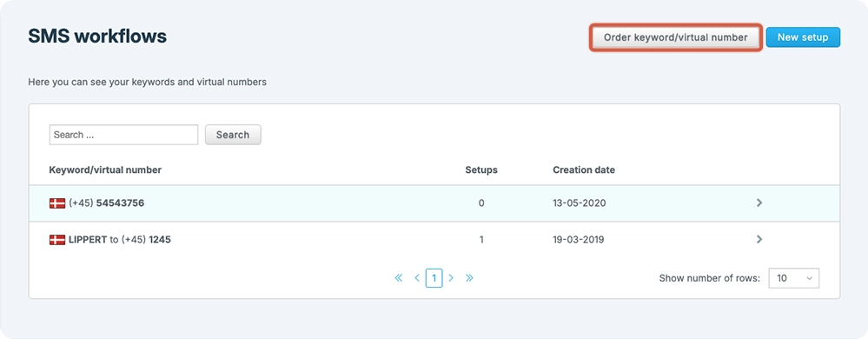This screenshot has width=868, height=339.
Task: Click setups count 1 cell
Action: tap(481, 240)
